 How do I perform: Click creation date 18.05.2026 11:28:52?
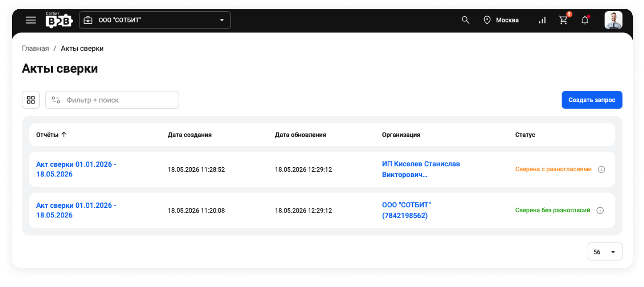pyautogui.click(x=196, y=170)
